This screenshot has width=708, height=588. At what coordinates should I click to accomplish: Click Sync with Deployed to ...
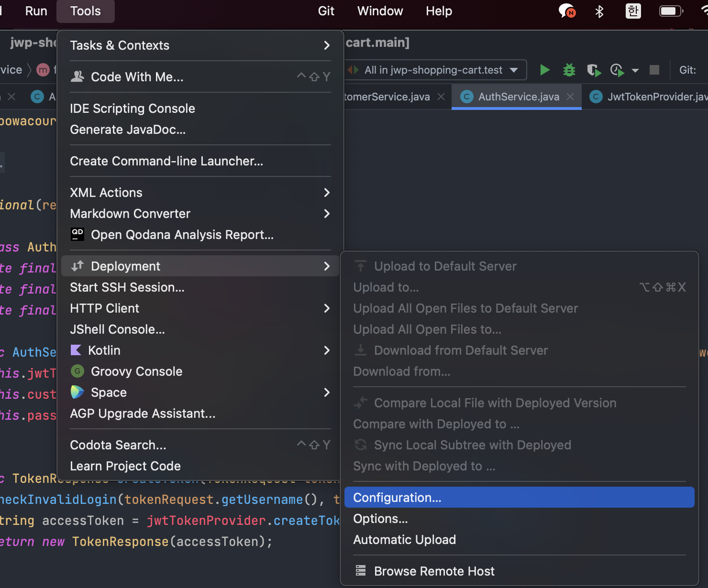point(520,466)
